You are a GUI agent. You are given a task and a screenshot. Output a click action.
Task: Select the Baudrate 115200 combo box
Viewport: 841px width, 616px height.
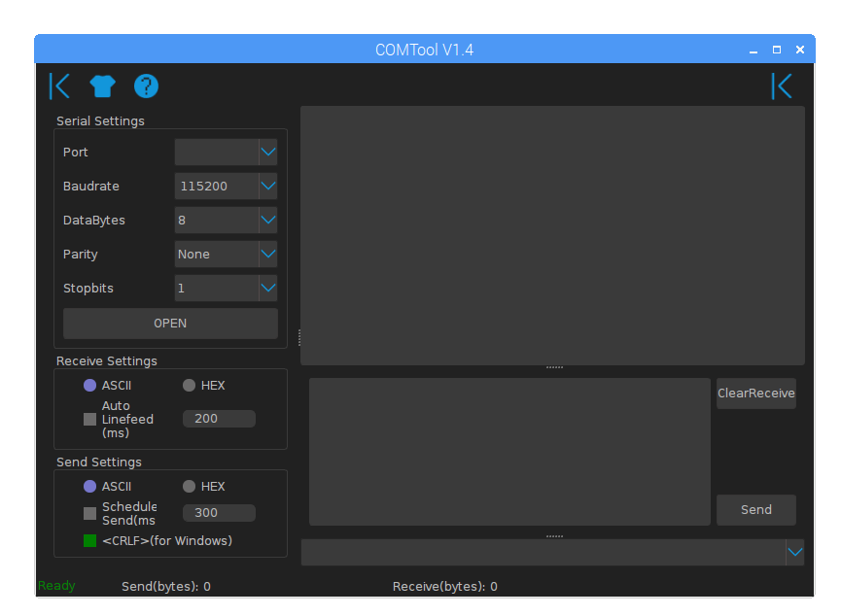[226, 186]
